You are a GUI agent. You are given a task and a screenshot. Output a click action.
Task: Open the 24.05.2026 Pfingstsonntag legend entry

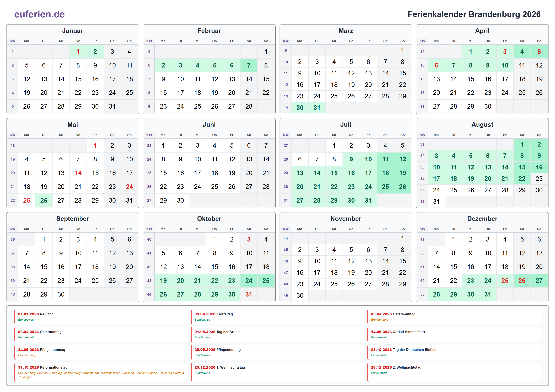pos(101,352)
